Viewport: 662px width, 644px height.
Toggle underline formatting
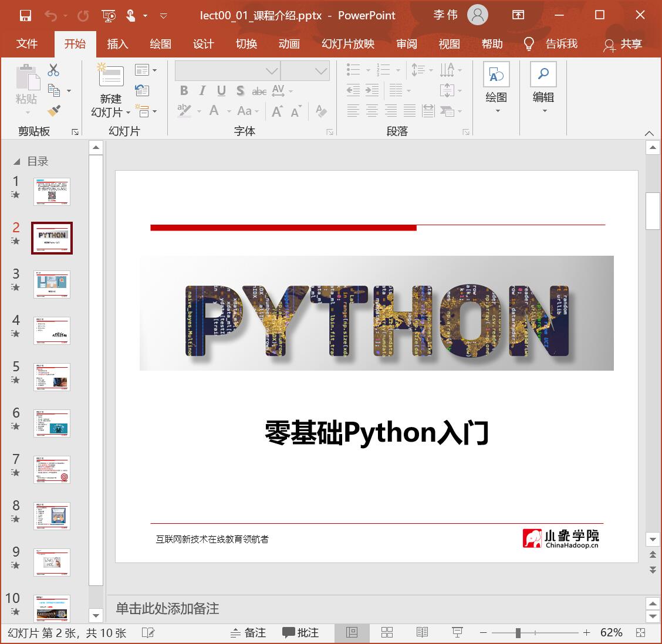(x=221, y=91)
